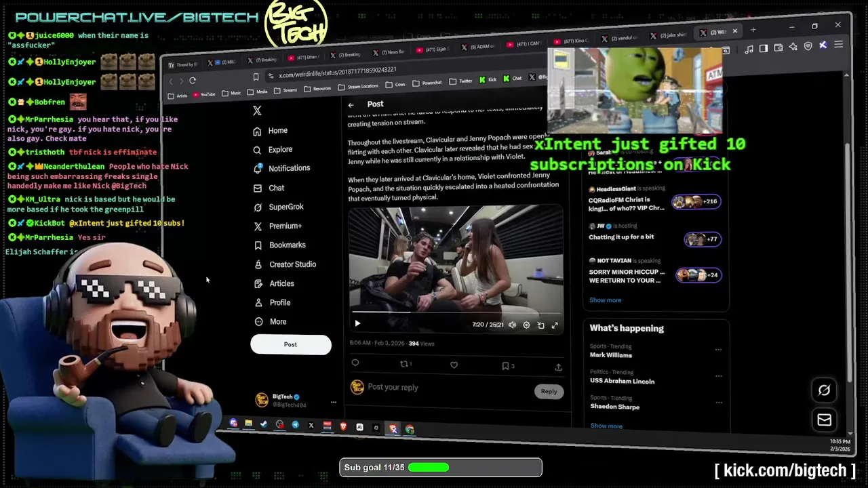Open Mark Williams trending topic

click(x=610, y=355)
